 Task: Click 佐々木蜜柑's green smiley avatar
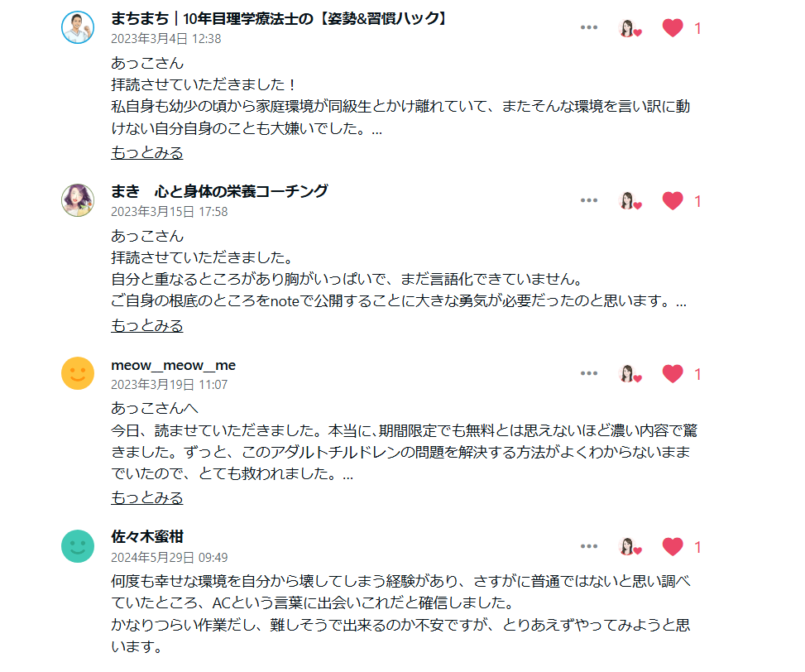point(78,546)
